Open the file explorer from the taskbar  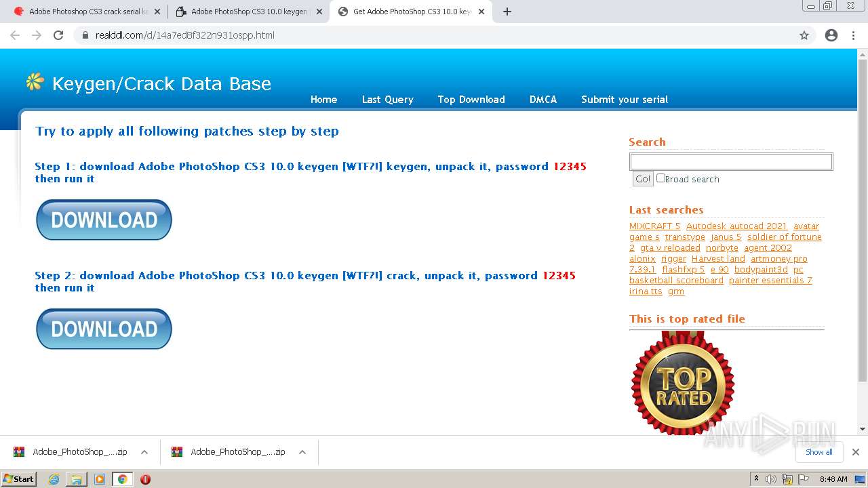[77, 479]
